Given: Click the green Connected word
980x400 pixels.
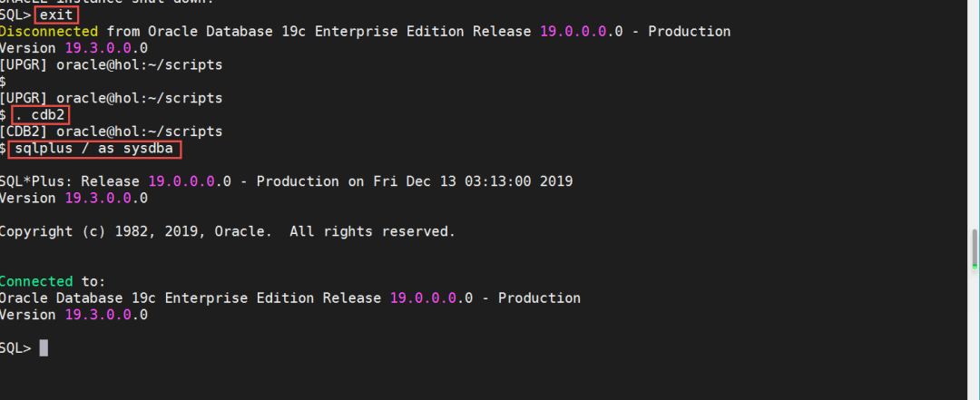Looking at the screenshot, I should tap(36, 281).
